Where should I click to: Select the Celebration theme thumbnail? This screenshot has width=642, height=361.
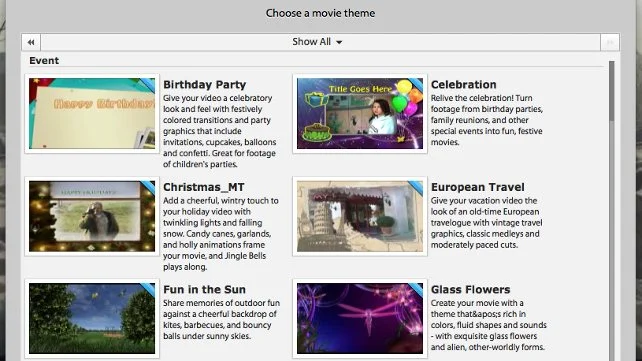[360, 113]
